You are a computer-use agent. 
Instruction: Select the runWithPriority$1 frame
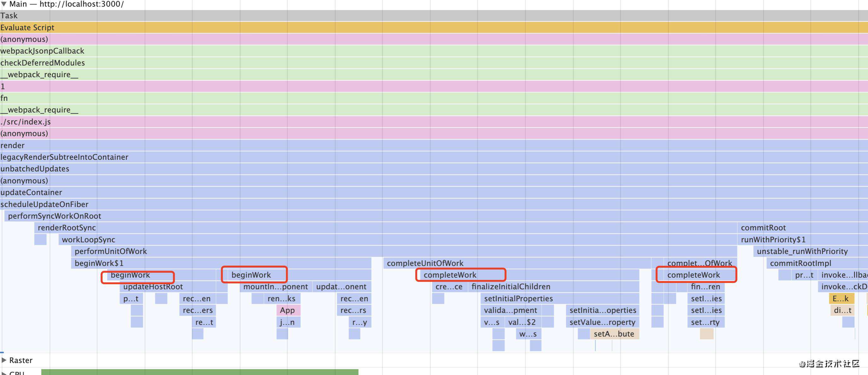[x=803, y=240]
